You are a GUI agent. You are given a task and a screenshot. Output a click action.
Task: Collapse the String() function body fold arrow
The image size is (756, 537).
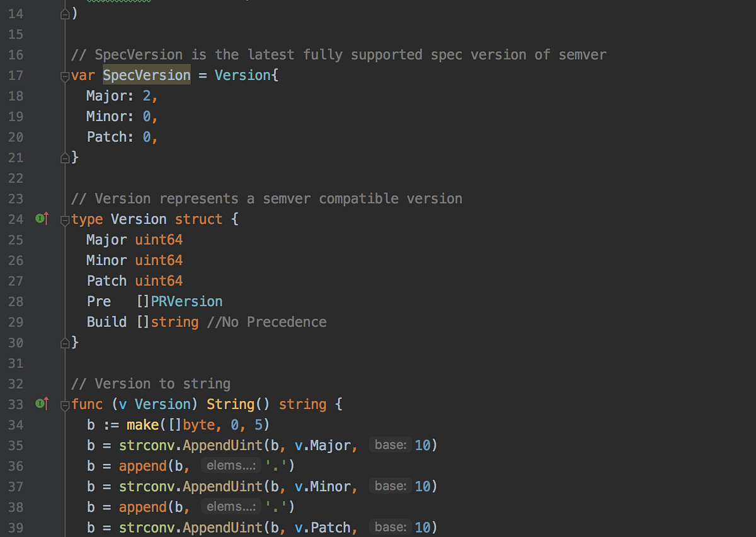coord(64,405)
